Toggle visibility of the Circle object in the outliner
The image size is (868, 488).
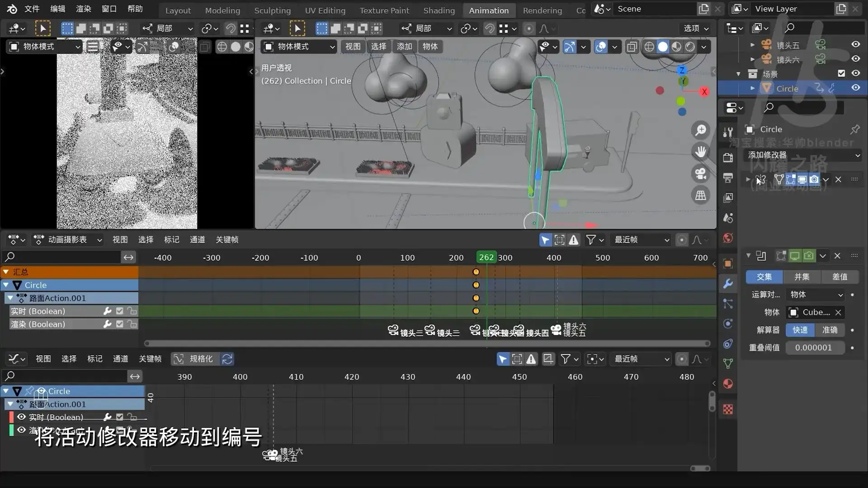click(x=857, y=88)
